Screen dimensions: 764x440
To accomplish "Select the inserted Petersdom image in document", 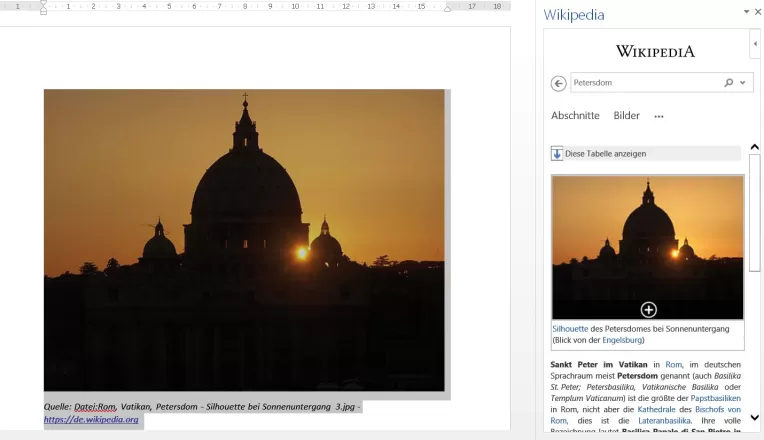I will [x=244, y=240].
